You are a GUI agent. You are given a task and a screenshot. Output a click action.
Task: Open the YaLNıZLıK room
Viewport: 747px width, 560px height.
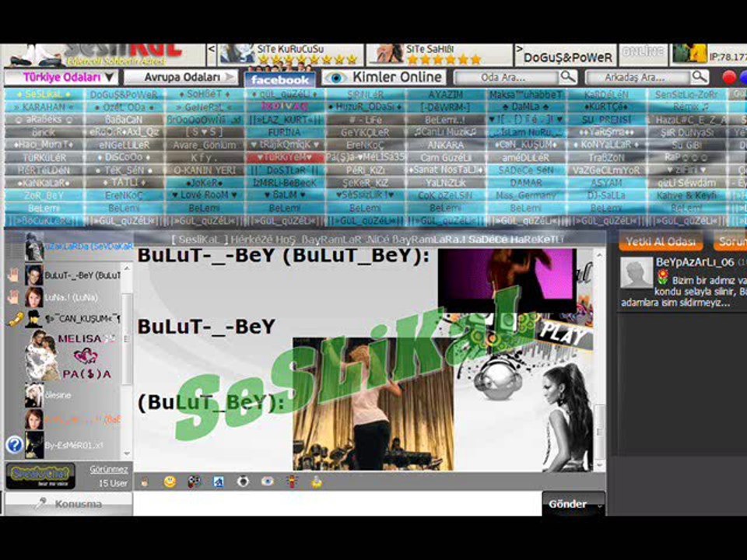click(x=445, y=183)
